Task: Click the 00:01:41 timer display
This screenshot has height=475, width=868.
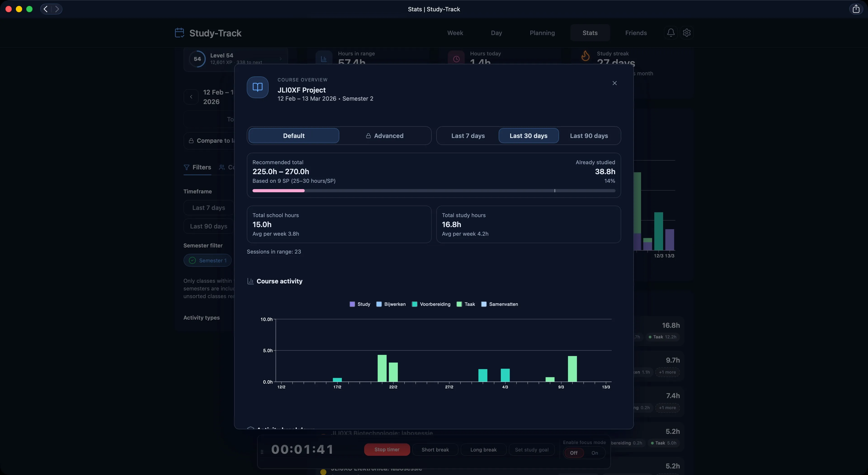Action: pos(302,449)
